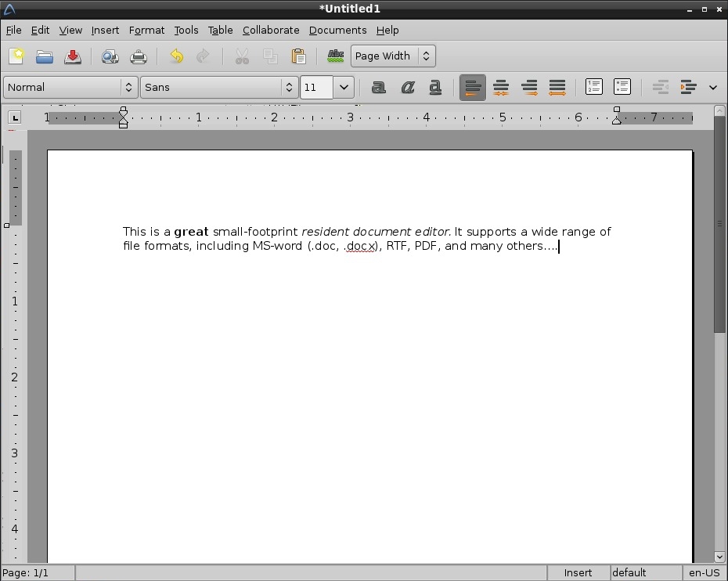The width and height of the screenshot is (728, 581).
Task: Click the Cut scissors icon
Action: click(242, 56)
